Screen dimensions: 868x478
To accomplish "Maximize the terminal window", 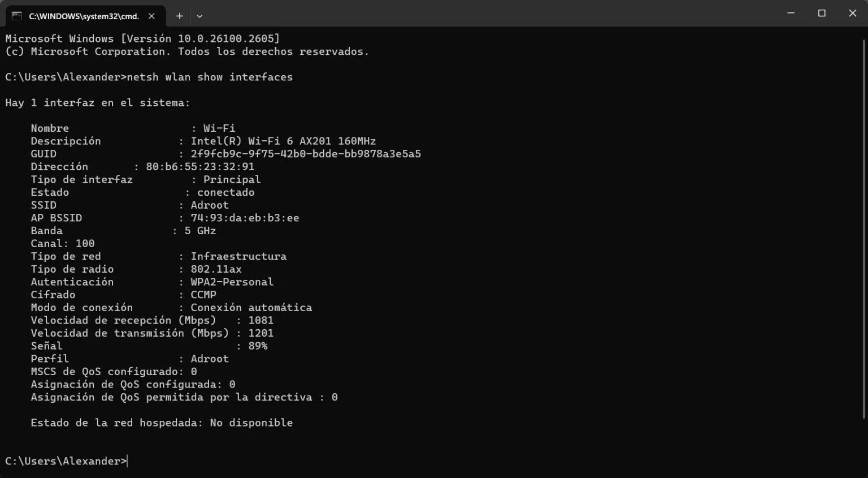I will (821, 13).
